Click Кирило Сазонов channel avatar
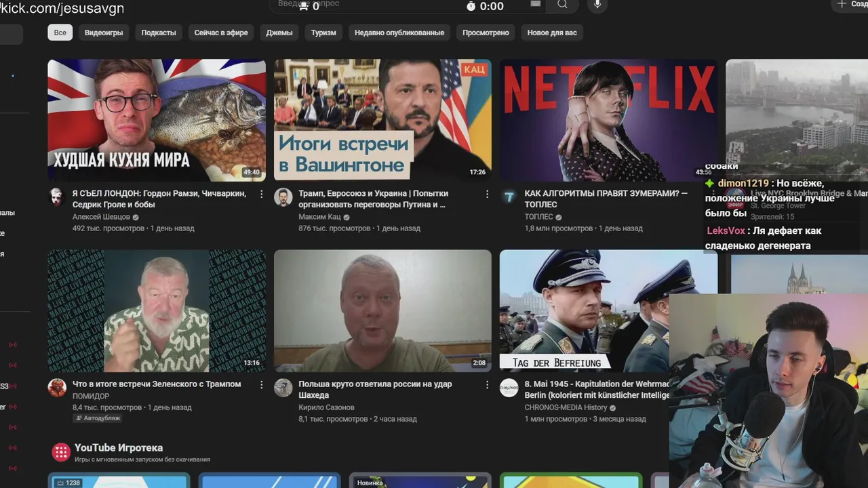 pos(283,388)
